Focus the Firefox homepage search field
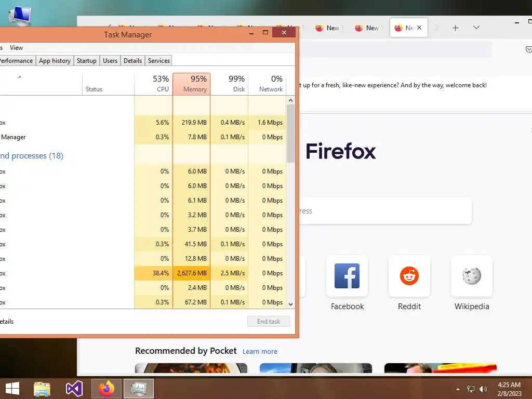Screen dimensions: 532x399 pos(385,211)
